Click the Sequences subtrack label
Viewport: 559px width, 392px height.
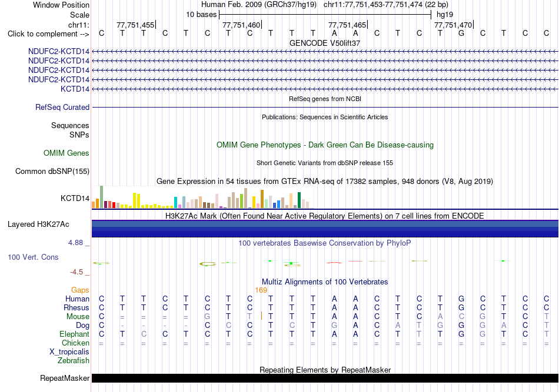click(70, 125)
